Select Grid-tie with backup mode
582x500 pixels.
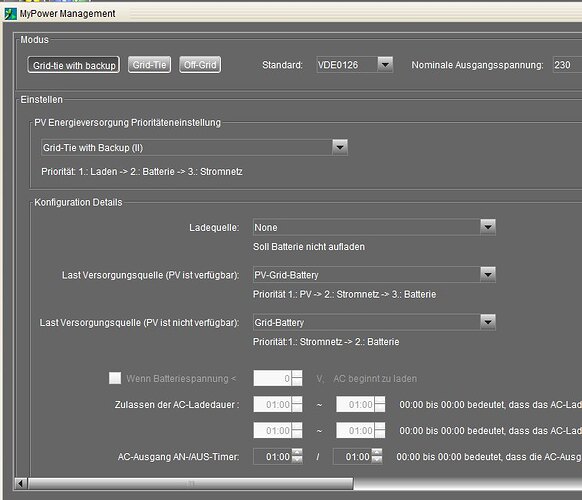[x=73, y=65]
